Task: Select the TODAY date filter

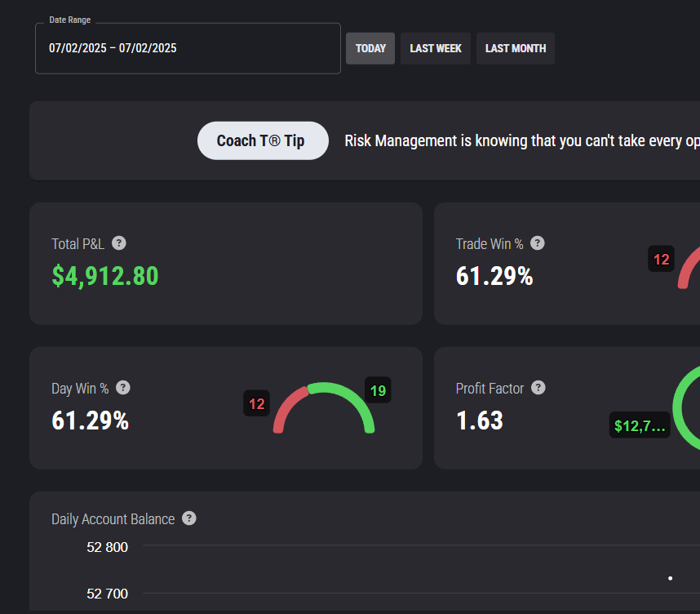Action: coord(370,48)
